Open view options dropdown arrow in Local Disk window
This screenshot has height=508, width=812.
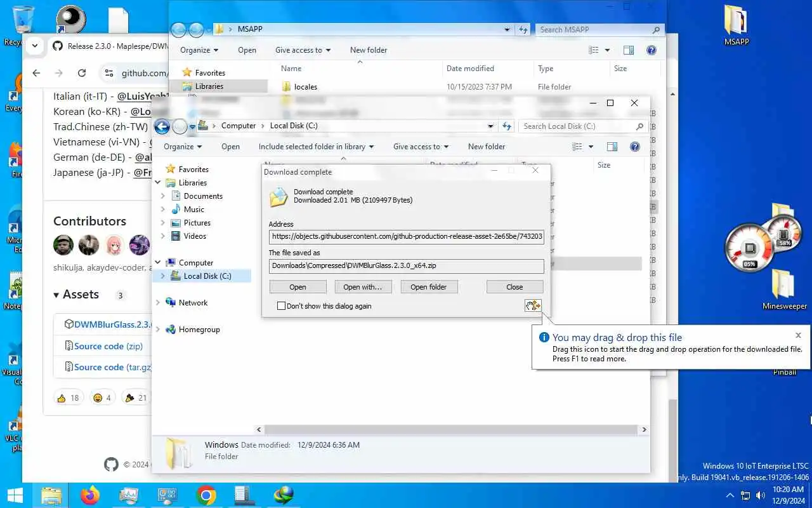click(x=591, y=147)
